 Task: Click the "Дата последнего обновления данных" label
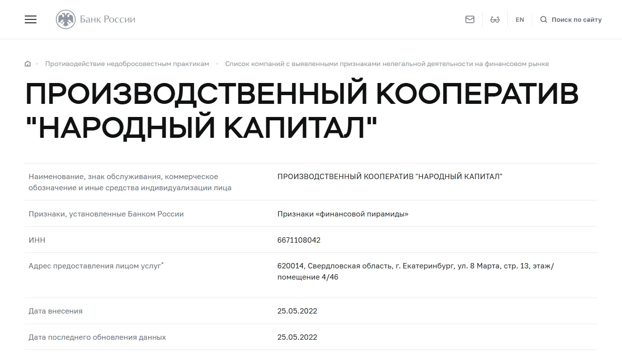coord(97,337)
